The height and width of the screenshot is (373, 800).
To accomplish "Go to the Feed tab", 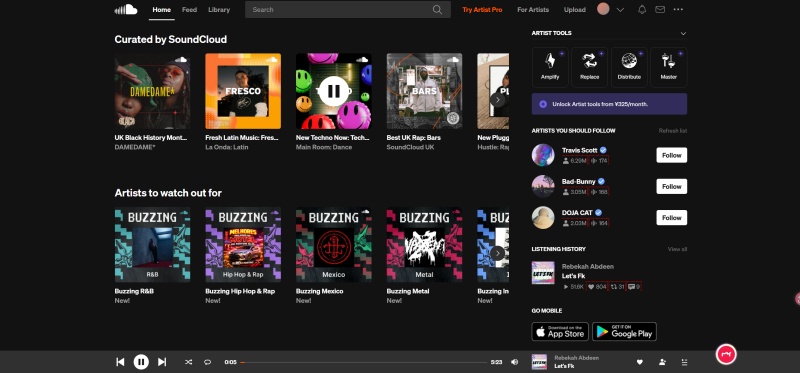I will coord(189,10).
